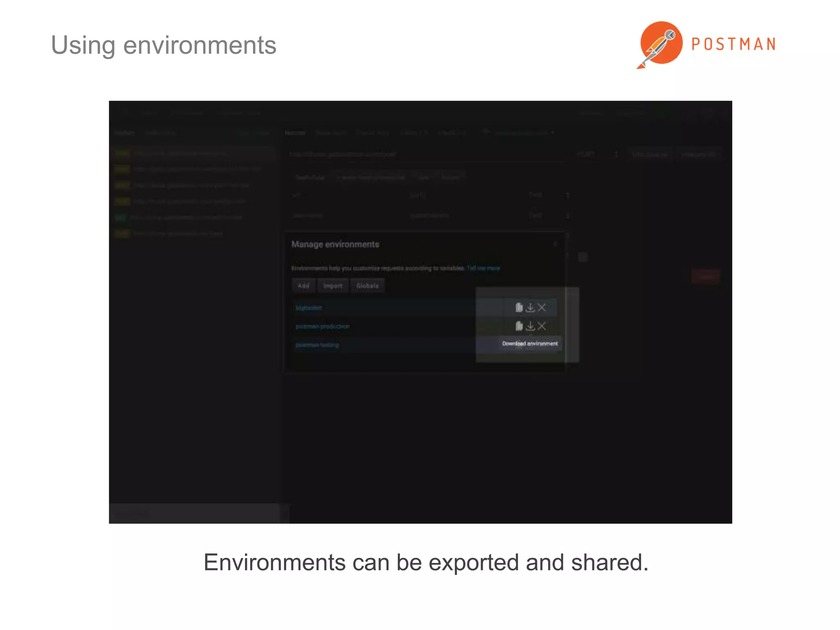Download the first environment in the list
This screenshot has height=630, width=840.
click(x=530, y=307)
